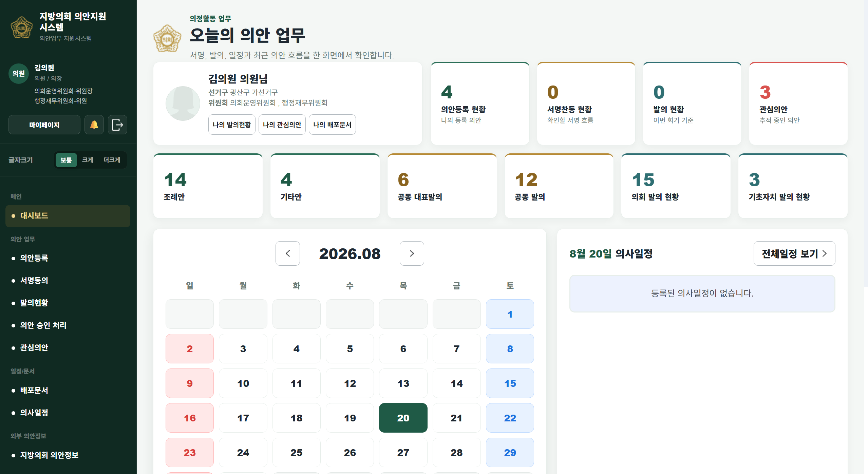Open 기초자치 발의 현황 count card
This screenshot has width=868, height=474.
(x=793, y=186)
